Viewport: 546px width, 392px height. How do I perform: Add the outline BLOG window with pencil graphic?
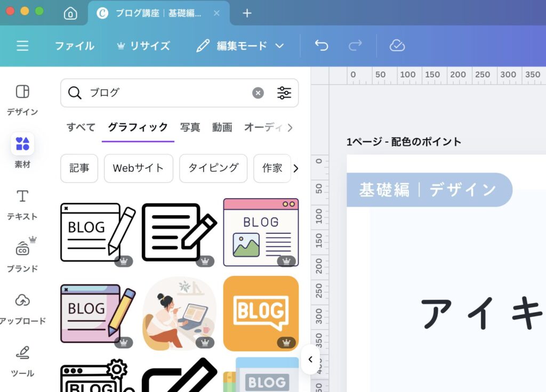coord(98,232)
